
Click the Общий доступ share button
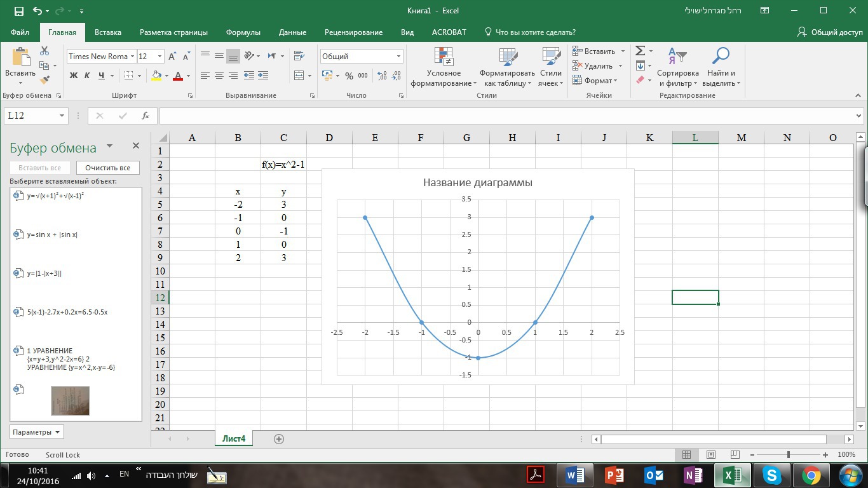pyautogui.click(x=830, y=32)
